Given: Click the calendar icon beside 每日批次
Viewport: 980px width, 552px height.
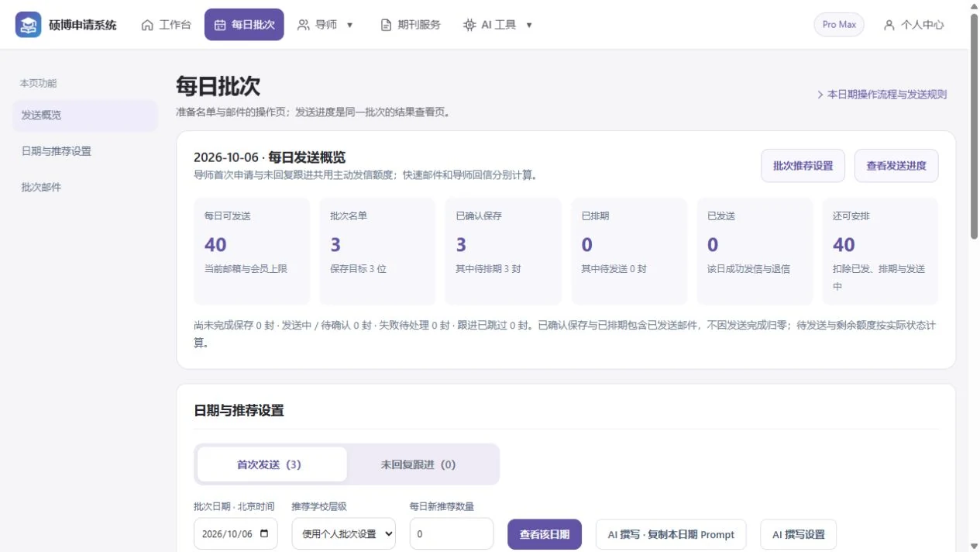Looking at the screenshot, I should 220,25.
